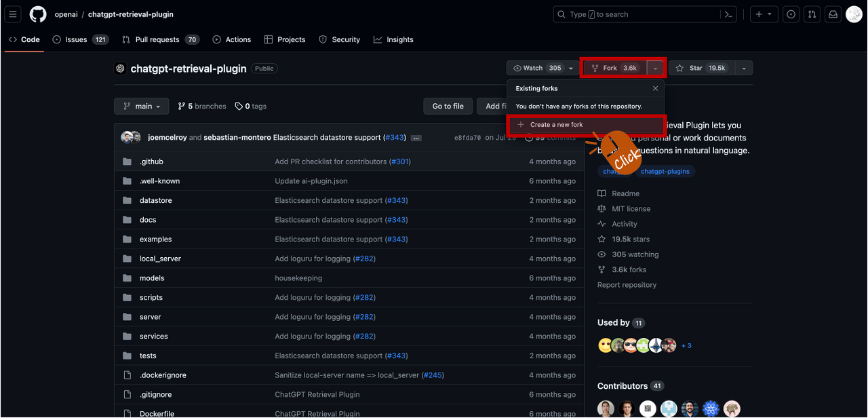Close the Existing forks popup
868x418 pixels.
point(655,88)
